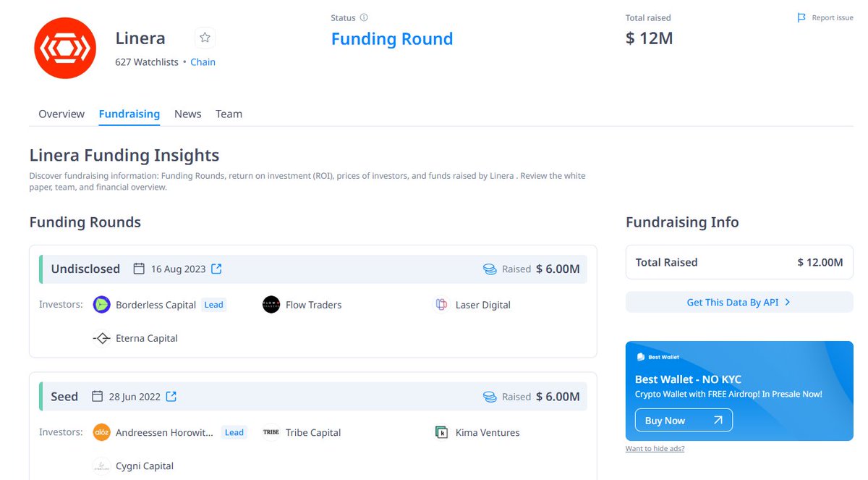The width and height of the screenshot is (868, 480).
Task: Click the Borderless Capital logo
Action: tap(102, 305)
